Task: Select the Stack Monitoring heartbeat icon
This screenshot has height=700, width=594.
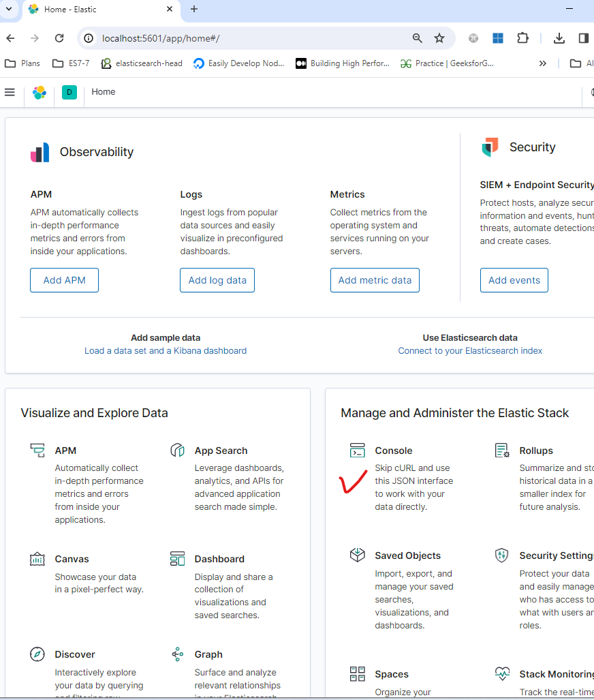Action: (502, 673)
